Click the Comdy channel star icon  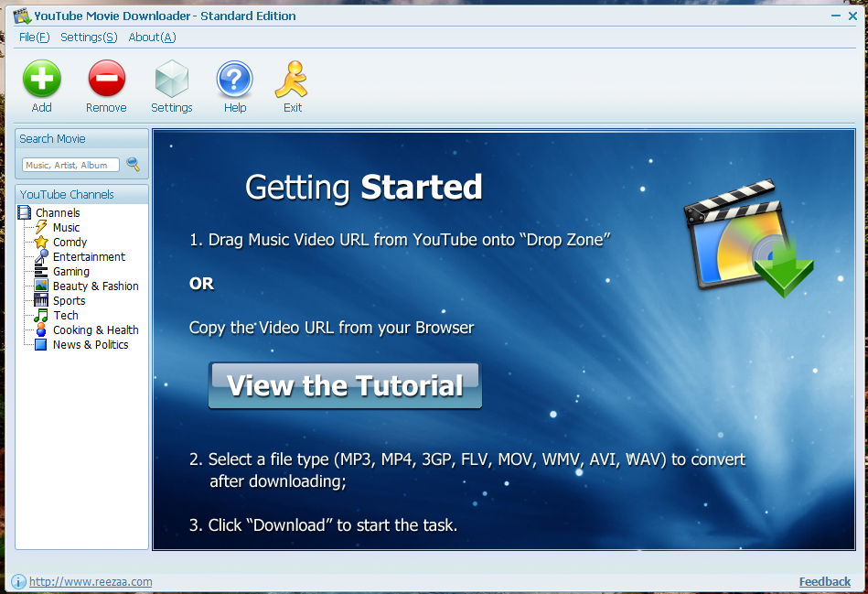tap(41, 242)
